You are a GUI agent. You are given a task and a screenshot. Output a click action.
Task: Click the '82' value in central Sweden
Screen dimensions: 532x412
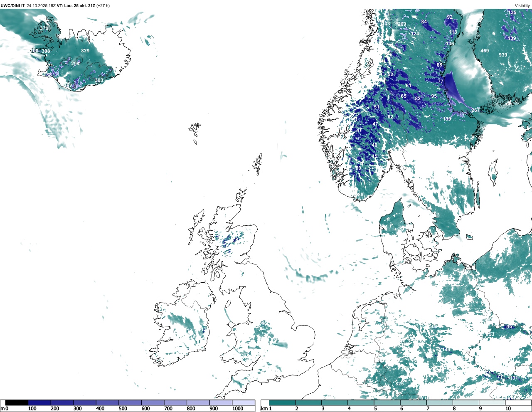point(418,99)
